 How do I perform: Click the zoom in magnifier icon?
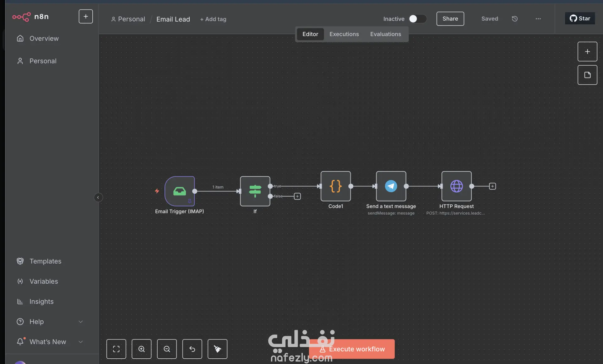point(141,349)
